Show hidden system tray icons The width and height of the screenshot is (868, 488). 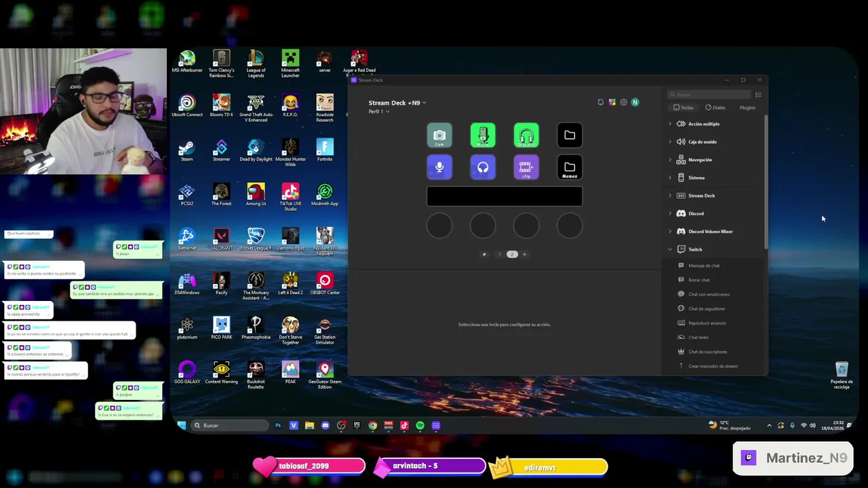tap(769, 426)
